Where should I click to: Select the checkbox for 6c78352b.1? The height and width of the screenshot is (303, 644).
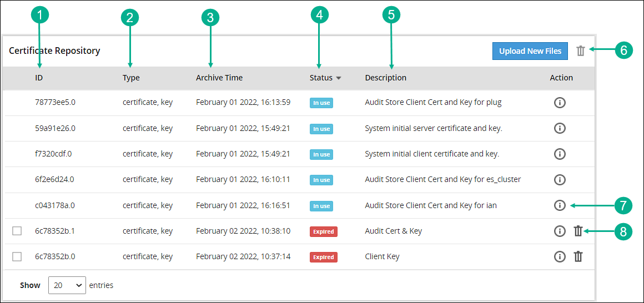tap(17, 231)
